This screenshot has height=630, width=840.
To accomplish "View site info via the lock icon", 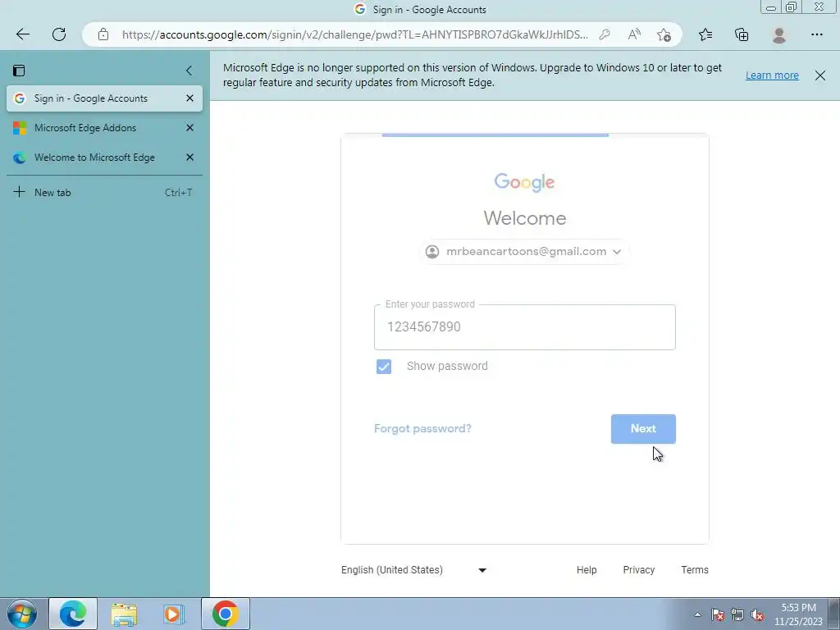I will coord(103,34).
